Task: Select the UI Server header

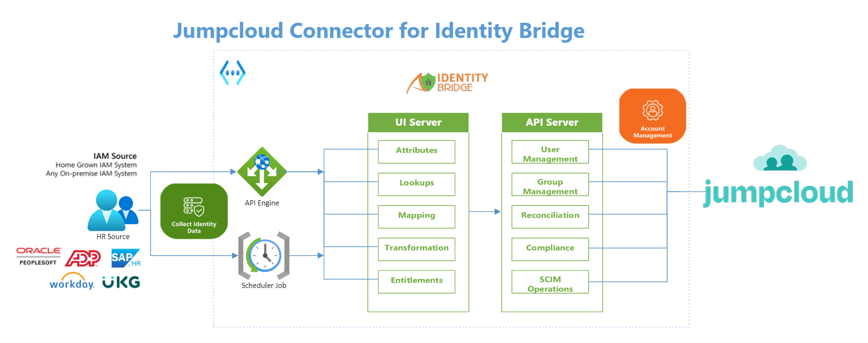Action: tap(418, 122)
